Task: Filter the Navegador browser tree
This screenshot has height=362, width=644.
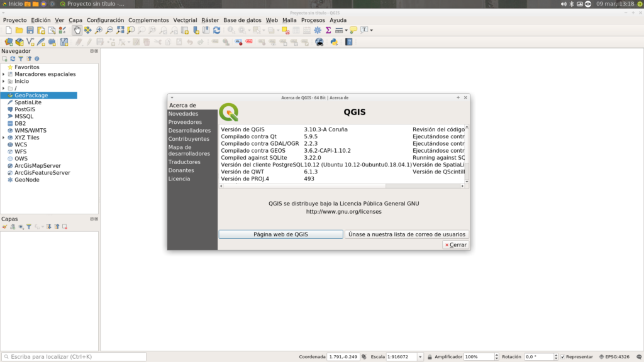Action: [x=21, y=58]
